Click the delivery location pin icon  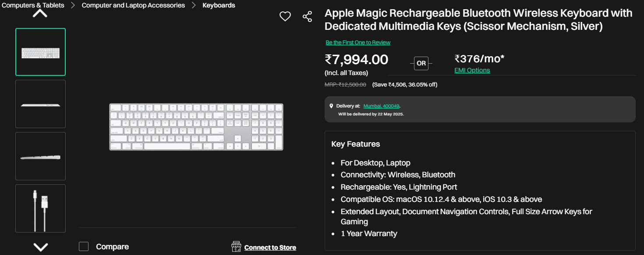[331, 106]
